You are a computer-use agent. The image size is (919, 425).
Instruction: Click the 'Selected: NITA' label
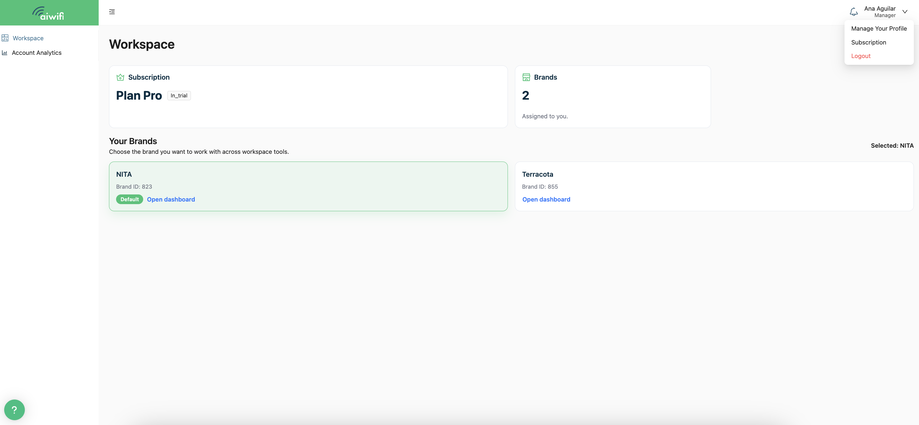[x=892, y=145]
